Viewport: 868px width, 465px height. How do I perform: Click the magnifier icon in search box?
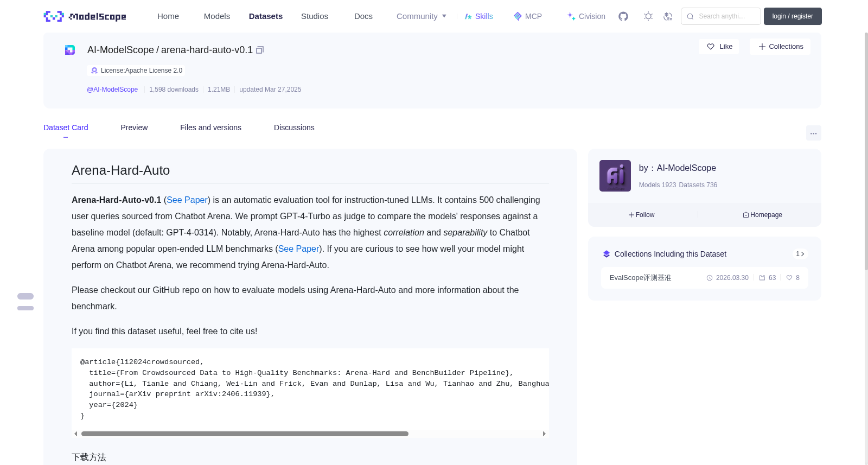690,16
